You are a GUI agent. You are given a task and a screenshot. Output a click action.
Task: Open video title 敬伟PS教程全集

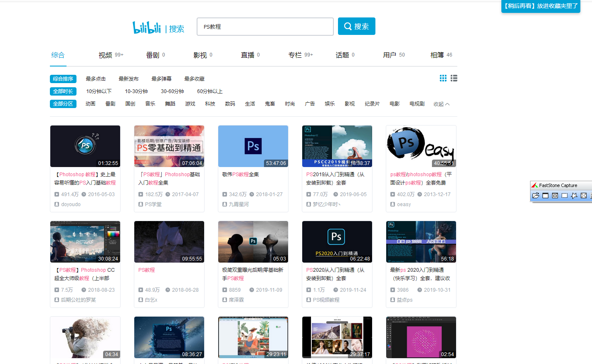click(240, 174)
